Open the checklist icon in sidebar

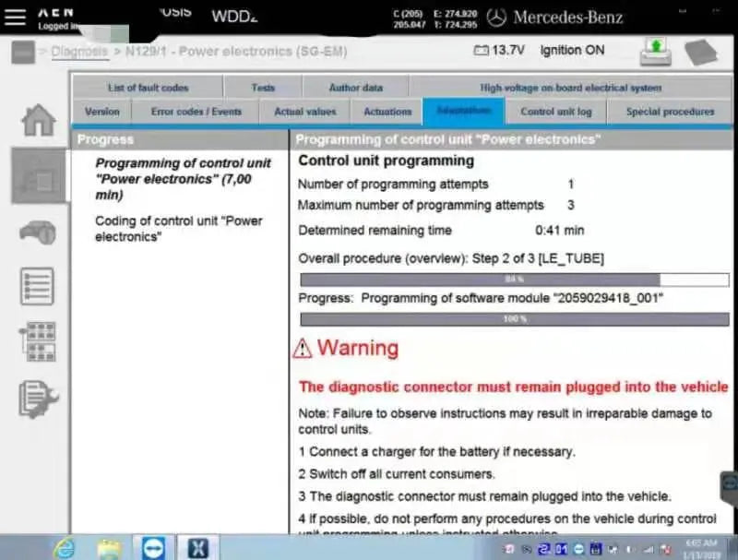[38, 286]
